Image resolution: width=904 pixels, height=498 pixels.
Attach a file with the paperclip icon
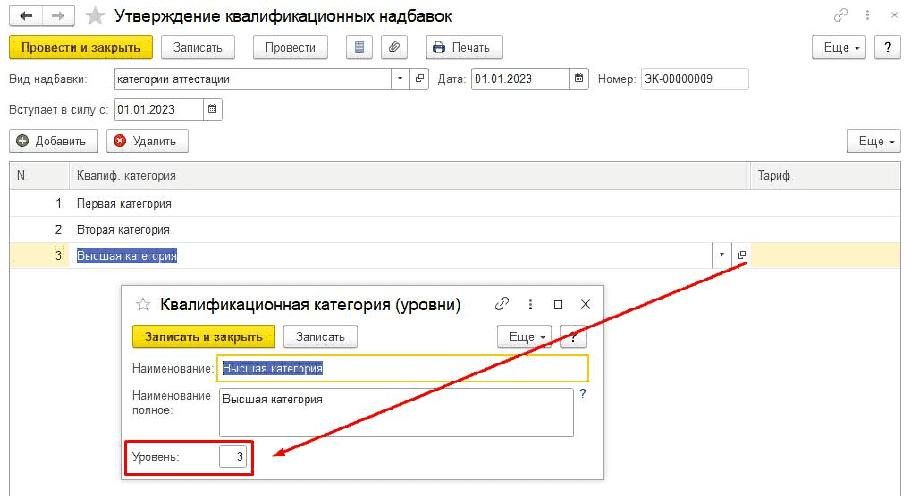[394, 47]
